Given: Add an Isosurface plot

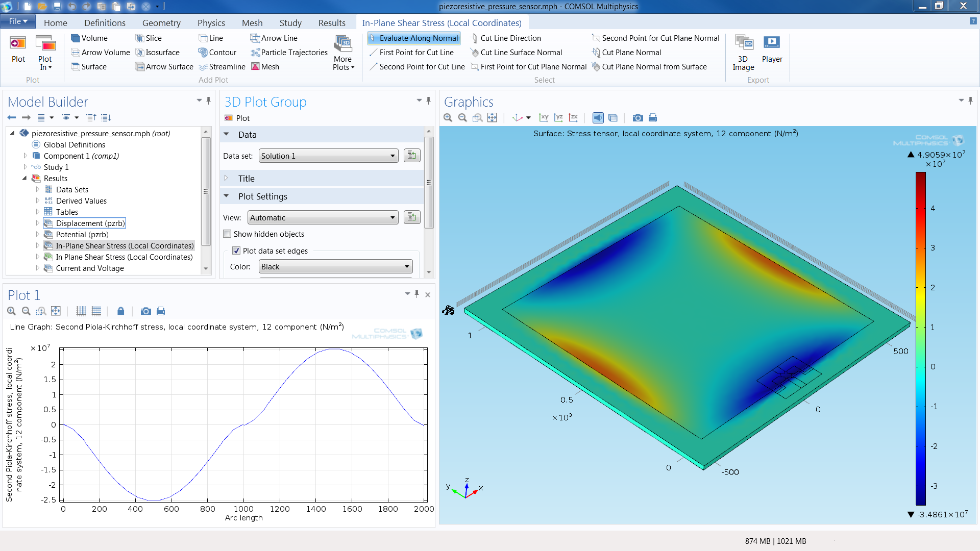Looking at the screenshot, I should 157,53.
